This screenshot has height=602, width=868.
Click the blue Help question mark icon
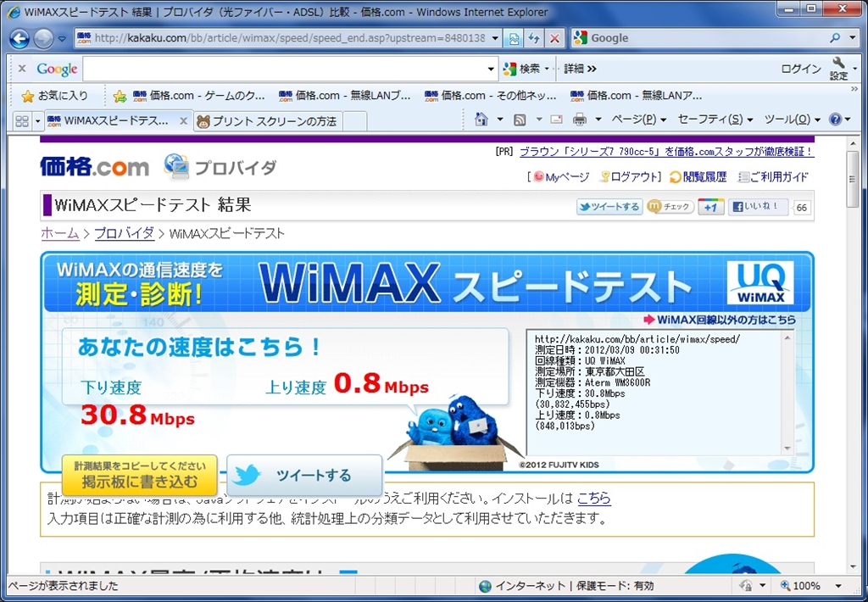click(835, 120)
